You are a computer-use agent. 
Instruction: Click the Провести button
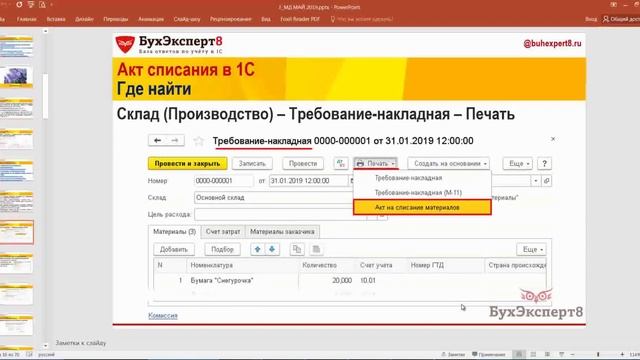pyautogui.click(x=303, y=164)
